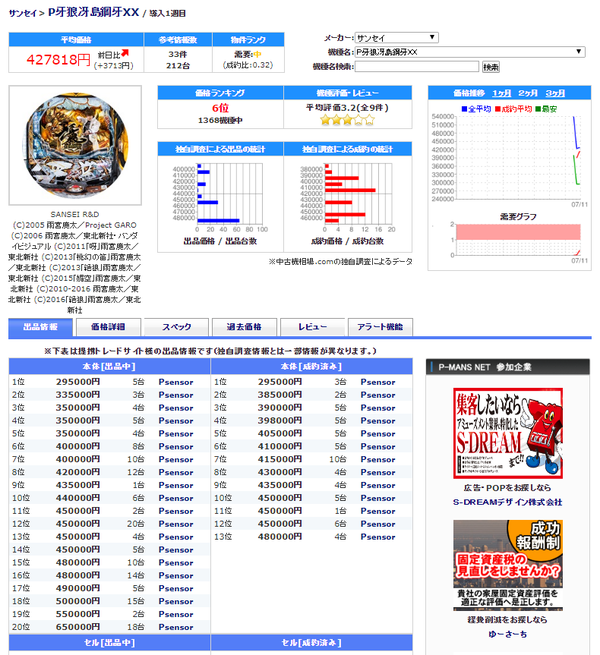Open Psensor link in the 405000円 sold row

(x=378, y=434)
